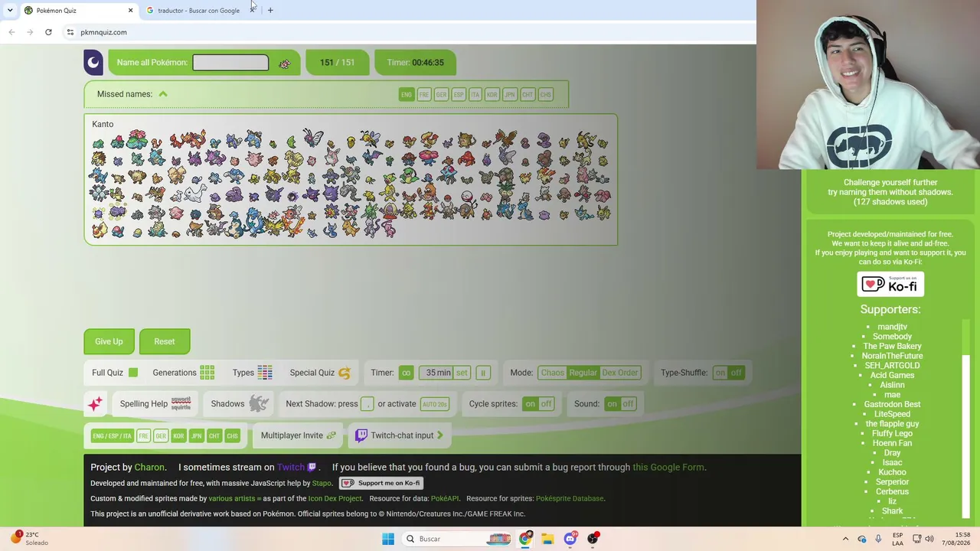This screenshot has width=980, height=551.
Task: Toggle dark mode moon icon
Action: coord(93,63)
